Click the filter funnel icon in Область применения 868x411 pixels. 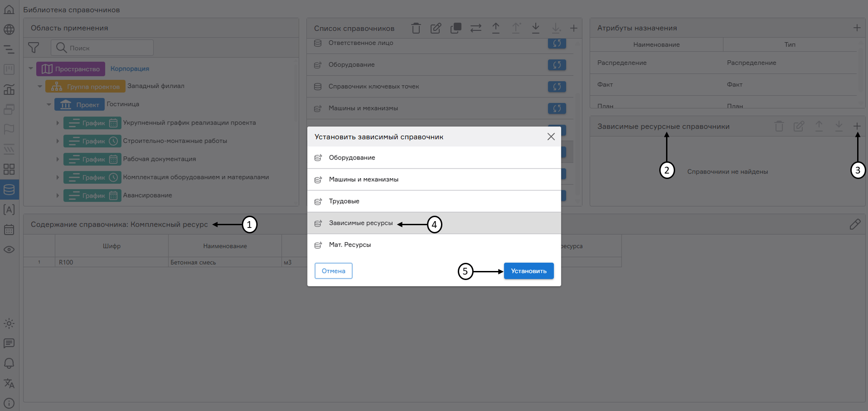(34, 48)
